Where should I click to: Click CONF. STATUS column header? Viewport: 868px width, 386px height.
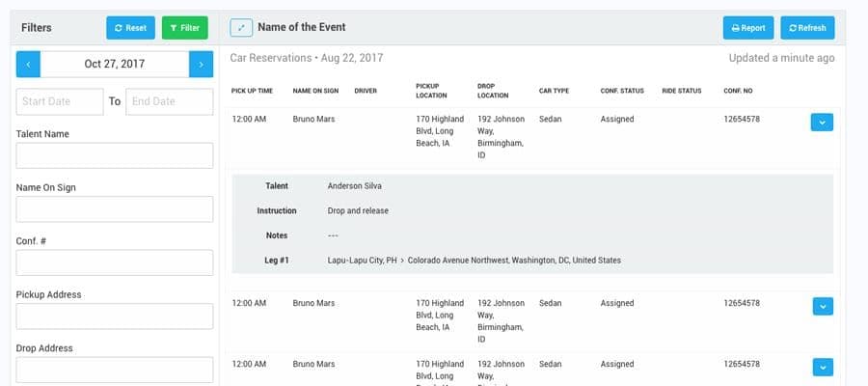(x=622, y=91)
